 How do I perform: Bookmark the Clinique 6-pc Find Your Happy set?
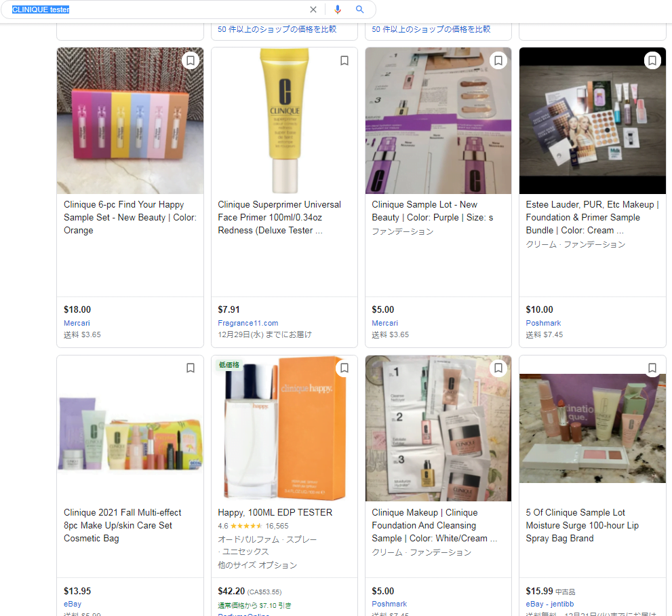pos(191,60)
